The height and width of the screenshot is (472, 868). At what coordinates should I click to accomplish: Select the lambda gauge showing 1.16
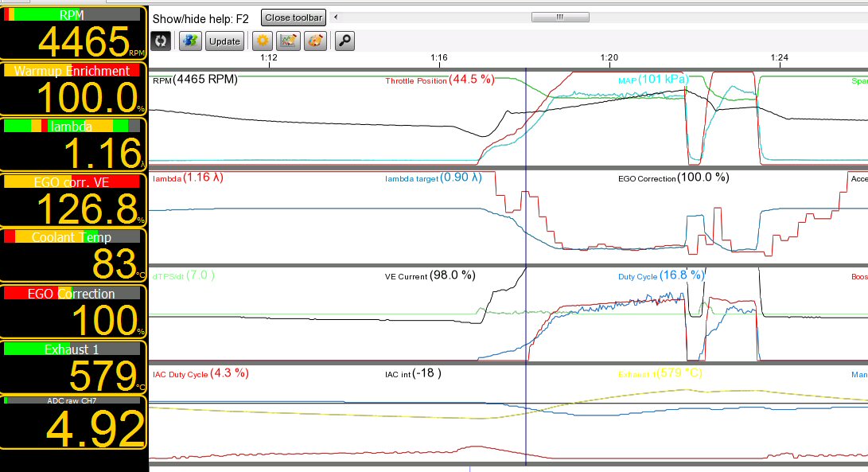(73, 144)
